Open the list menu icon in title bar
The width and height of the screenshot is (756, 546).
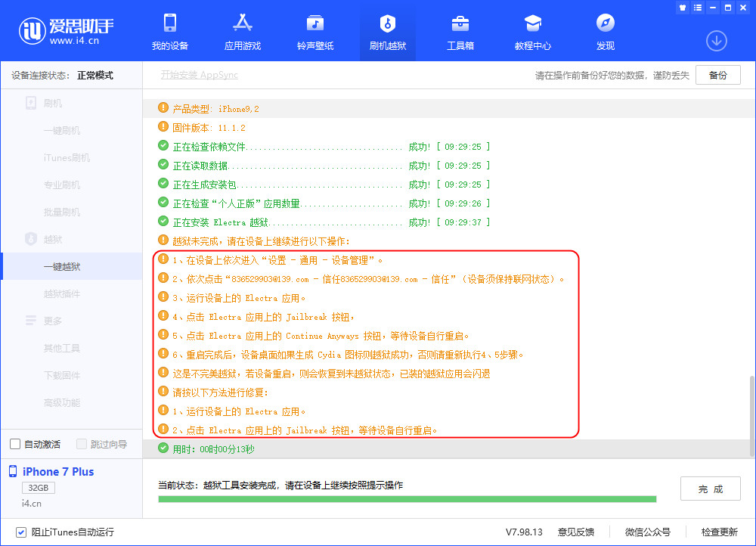coord(698,8)
